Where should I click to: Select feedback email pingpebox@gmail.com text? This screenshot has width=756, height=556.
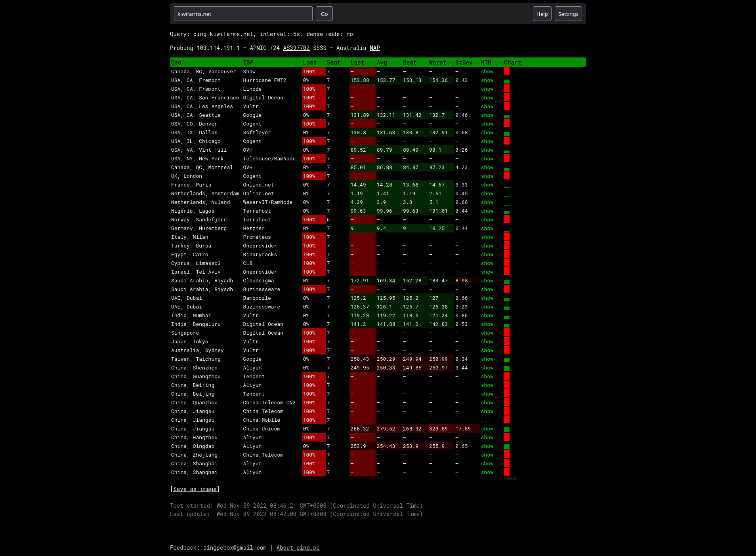point(235,548)
